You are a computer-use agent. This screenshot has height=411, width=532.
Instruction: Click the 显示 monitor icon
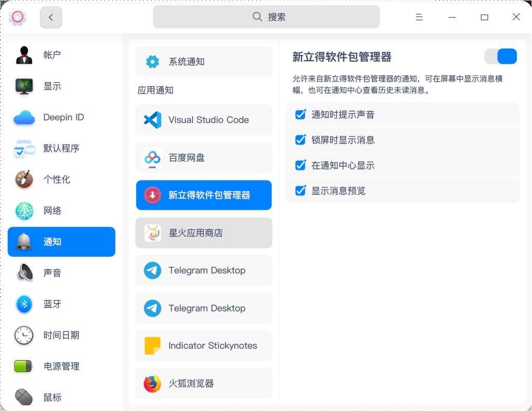coord(24,86)
